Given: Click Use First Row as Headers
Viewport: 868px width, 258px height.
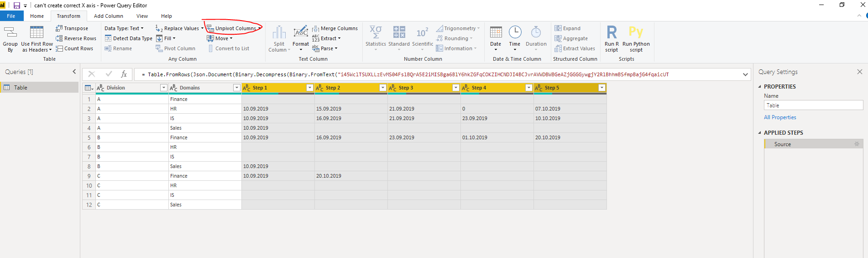Looking at the screenshot, I should [37, 39].
